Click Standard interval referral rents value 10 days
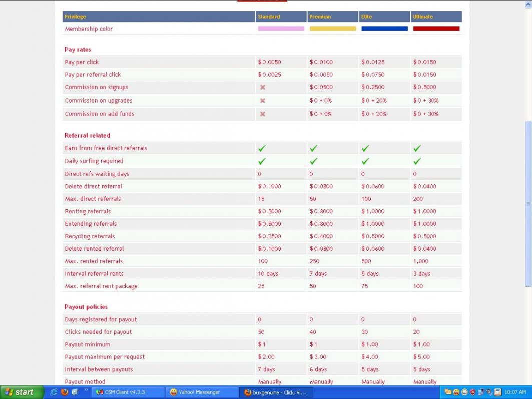The image size is (532, 399). coord(268,273)
